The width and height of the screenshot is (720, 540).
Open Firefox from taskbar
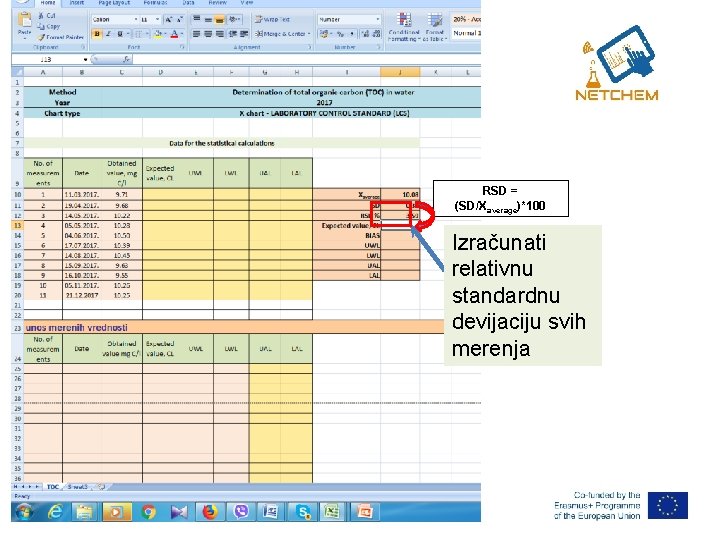(x=210, y=512)
